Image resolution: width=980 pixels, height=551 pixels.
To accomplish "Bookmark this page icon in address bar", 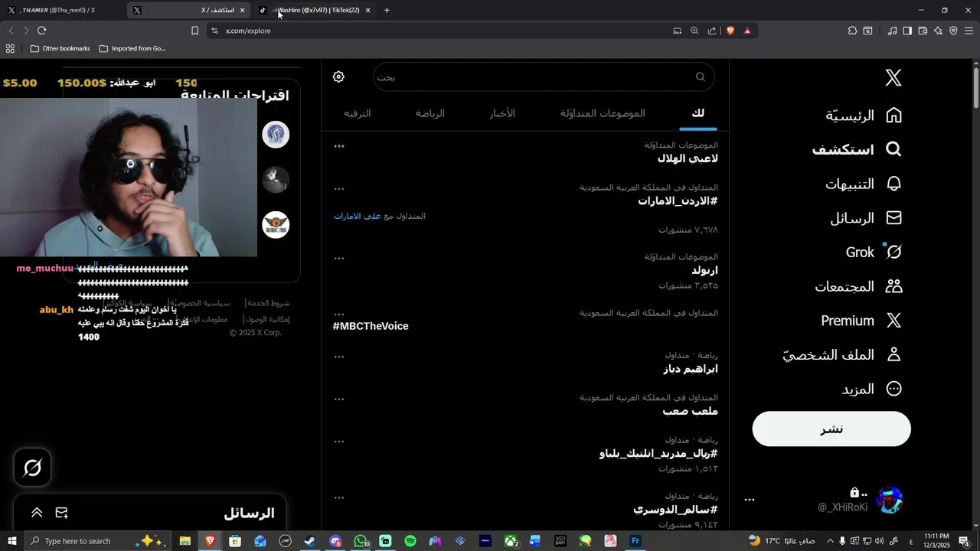I will click(194, 31).
